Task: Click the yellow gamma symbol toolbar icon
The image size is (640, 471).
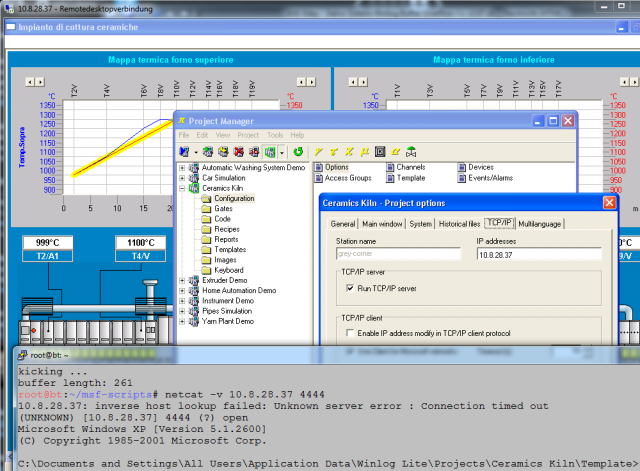Action: click(x=319, y=152)
